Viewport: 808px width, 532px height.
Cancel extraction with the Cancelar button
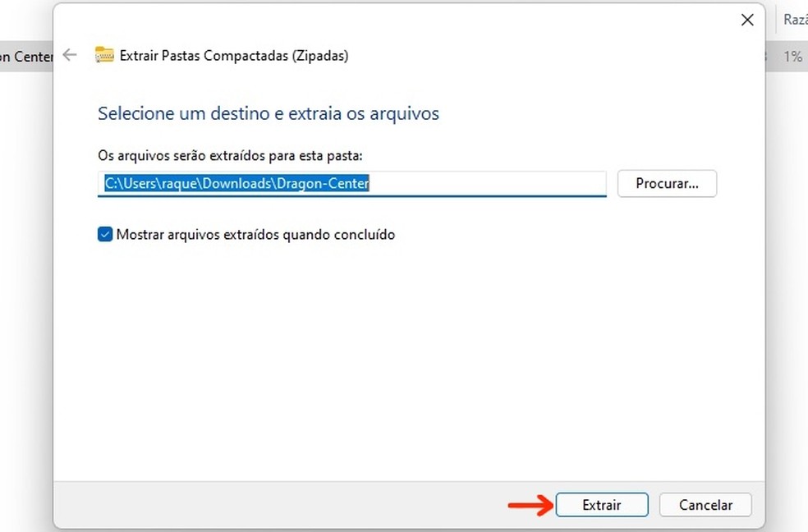705,505
